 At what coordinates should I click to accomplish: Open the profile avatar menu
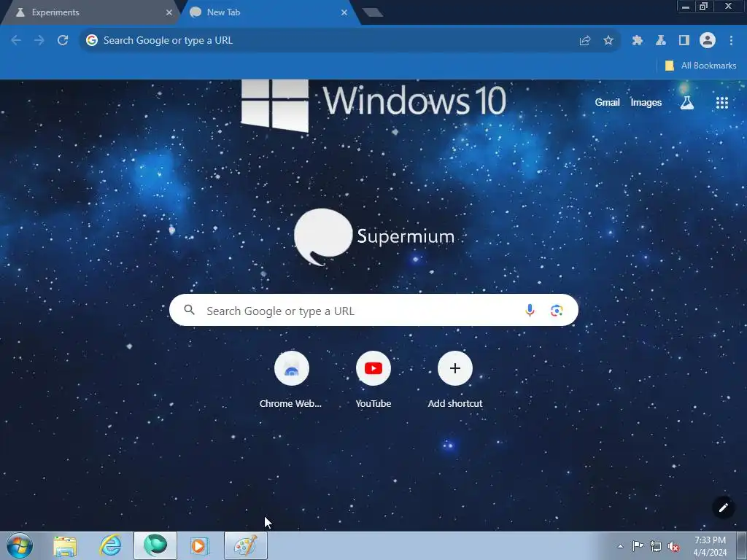pyautogui.click(x=708, y=41)
